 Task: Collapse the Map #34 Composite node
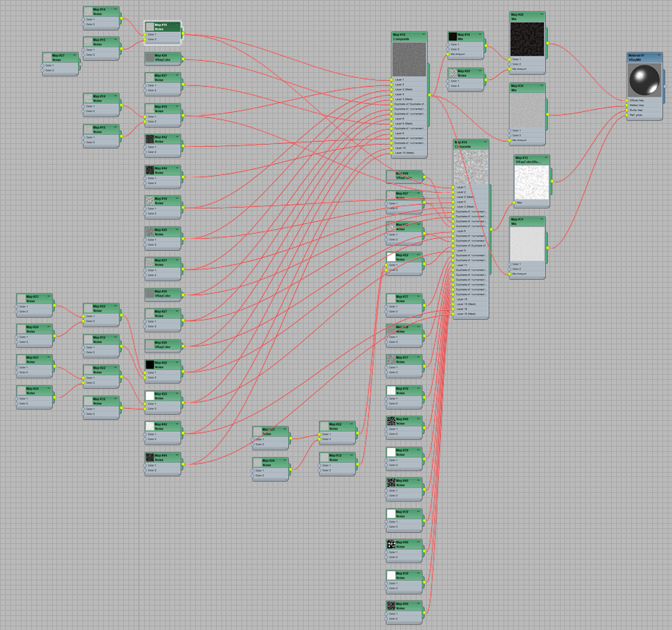(x=485, y=141)
